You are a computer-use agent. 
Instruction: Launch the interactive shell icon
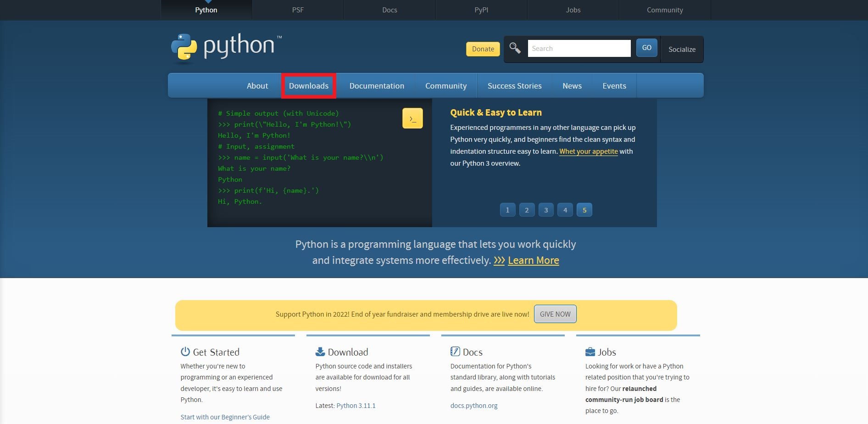412,118
